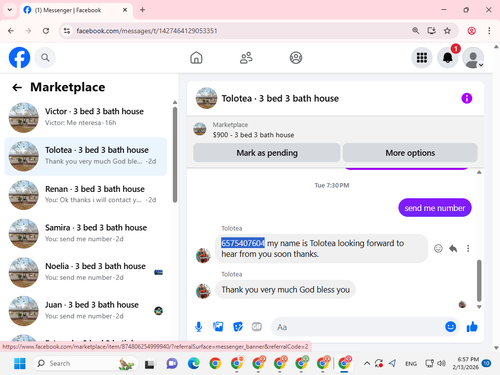Image resolution: width=500 pixels, height=375 pixels.
Task: Open the Friends icon in top navigation
Action: (246, 58)
